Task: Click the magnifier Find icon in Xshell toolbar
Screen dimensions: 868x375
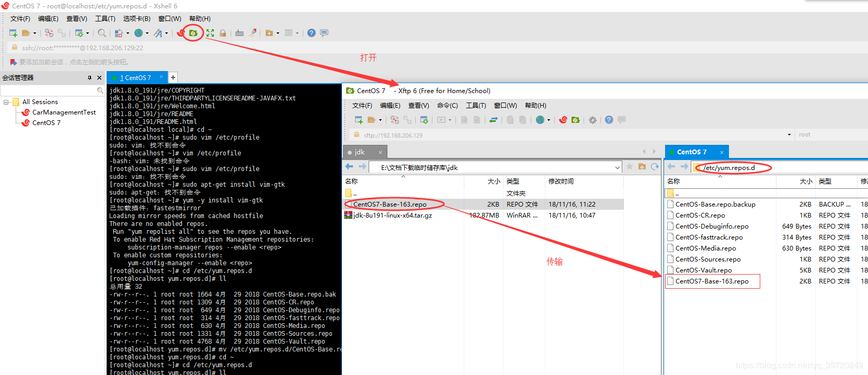Action: (x=102, y=33)
